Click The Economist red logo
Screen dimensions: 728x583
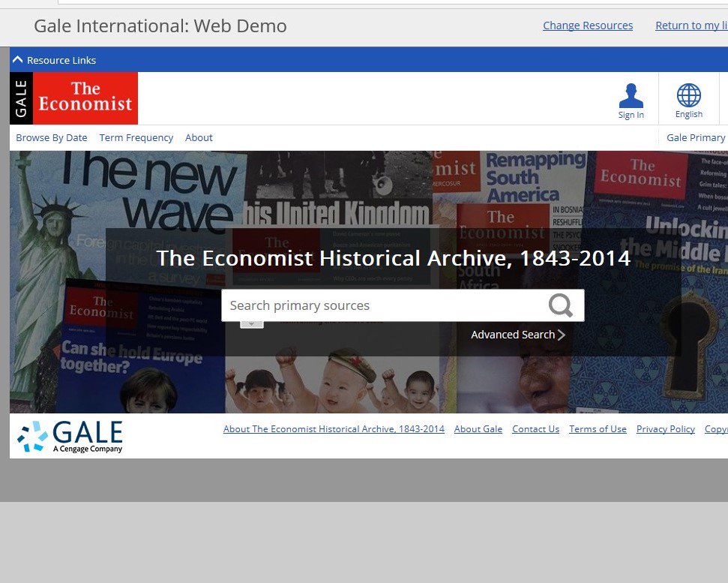85,98
